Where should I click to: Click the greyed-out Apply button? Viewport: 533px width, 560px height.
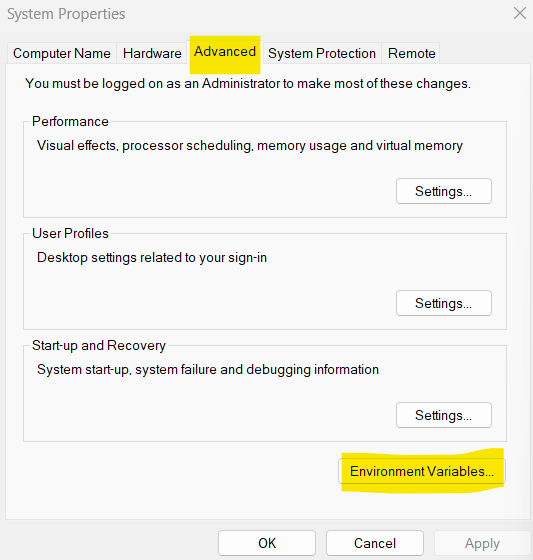[482, 543]
